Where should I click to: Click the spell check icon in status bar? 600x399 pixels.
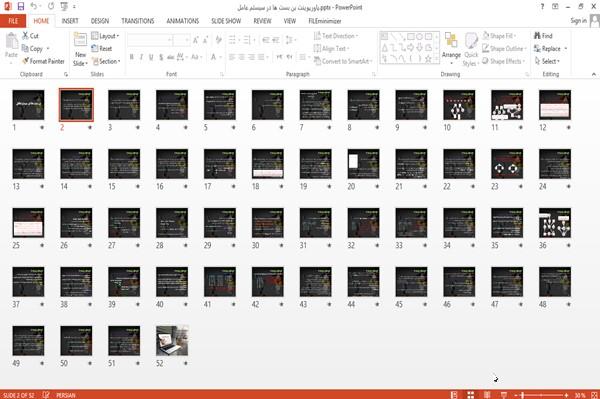(x=46, y=395)
